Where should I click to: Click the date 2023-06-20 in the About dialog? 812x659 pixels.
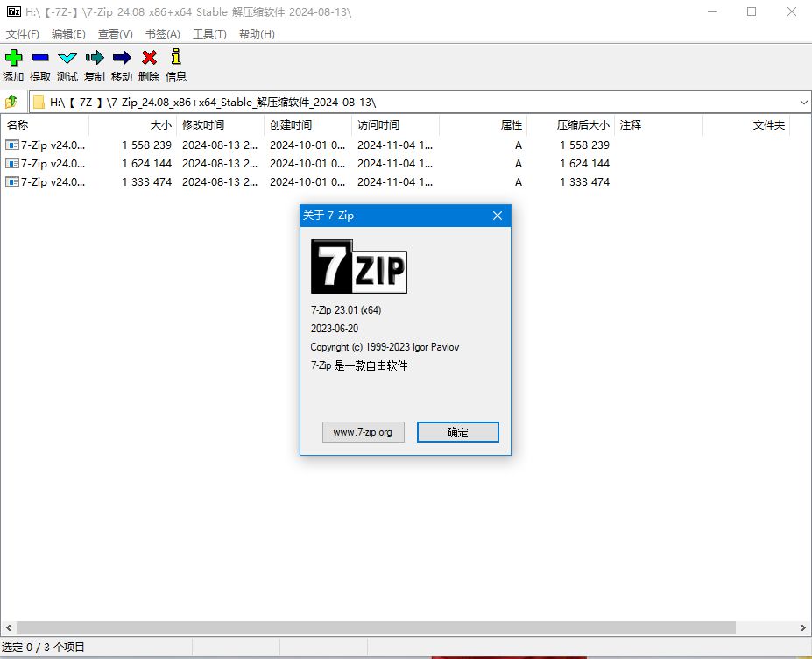pyautogui.click(x=335, y=329)
